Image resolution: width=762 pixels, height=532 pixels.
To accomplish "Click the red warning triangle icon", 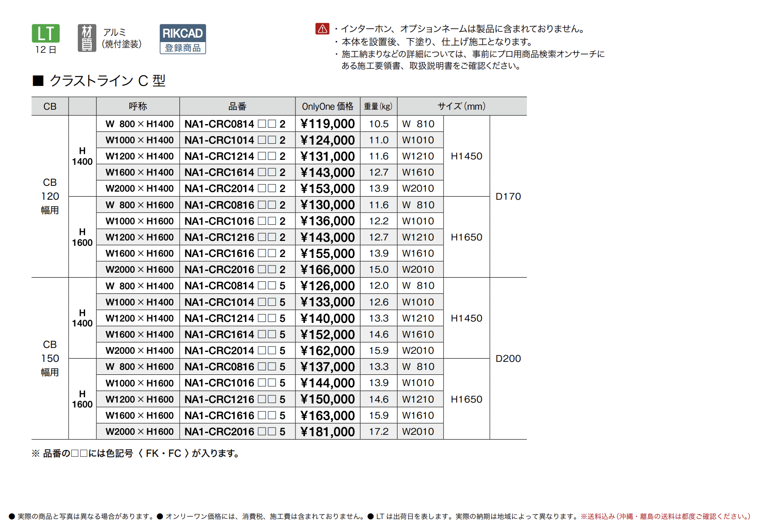I will [x=322, y=29].
